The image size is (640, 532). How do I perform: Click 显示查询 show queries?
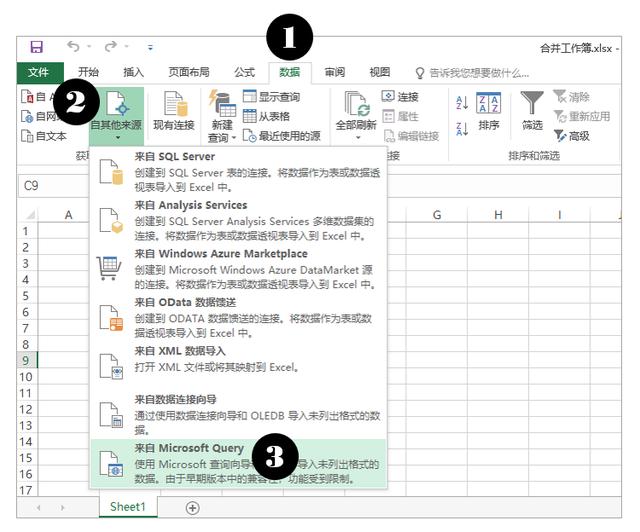coord(271,97)
